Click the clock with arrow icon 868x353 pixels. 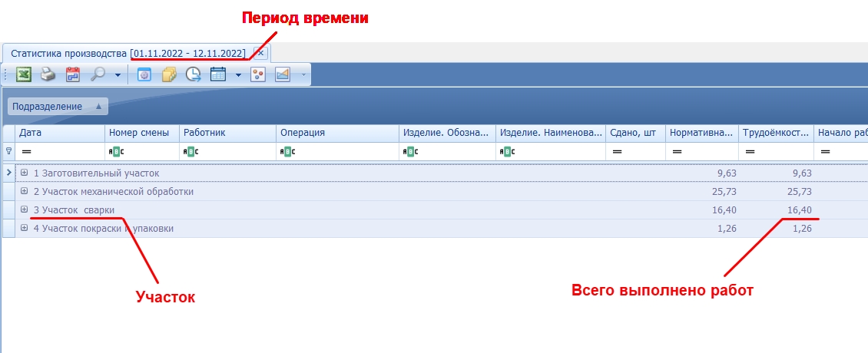(x=194, y=74)
